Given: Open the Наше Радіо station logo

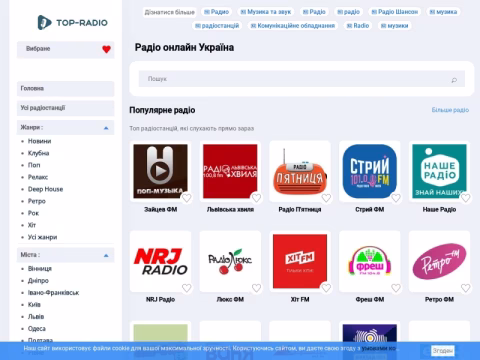Looking at the screenshot, I should [439, 171].
